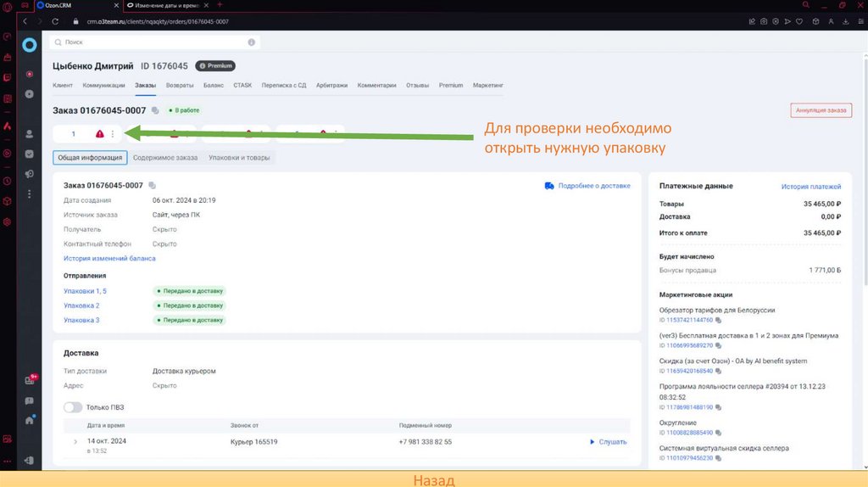This screenshot has height=487, width=868.
Task: Open the История платежей link
Action: (811, 187)
